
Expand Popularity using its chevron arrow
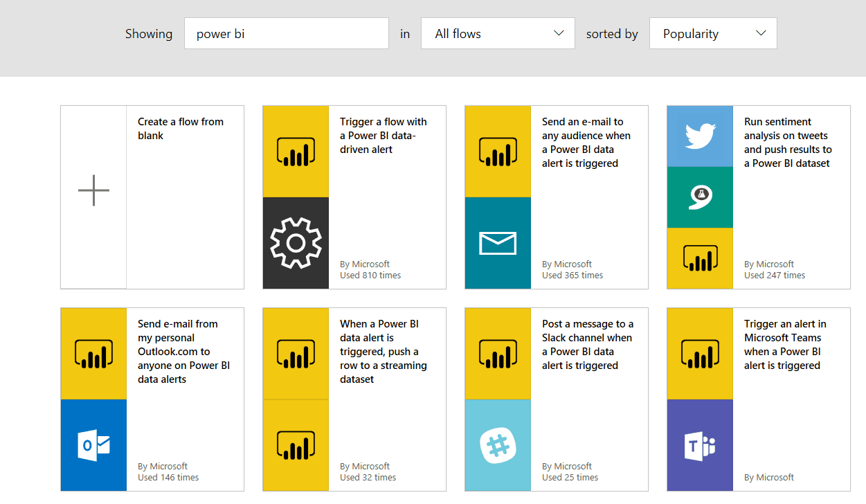(761, 33)
